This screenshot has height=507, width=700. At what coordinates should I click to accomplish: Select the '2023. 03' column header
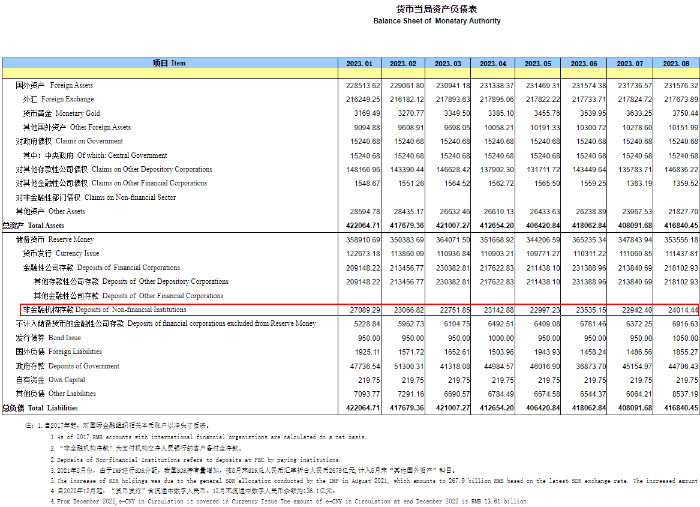(x=448, y=63)
